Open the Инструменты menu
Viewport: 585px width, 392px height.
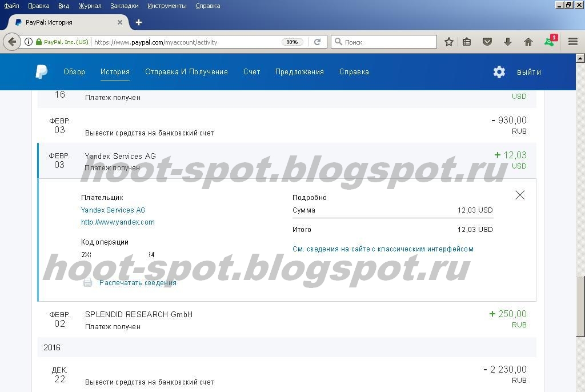(x=167, y=6)
